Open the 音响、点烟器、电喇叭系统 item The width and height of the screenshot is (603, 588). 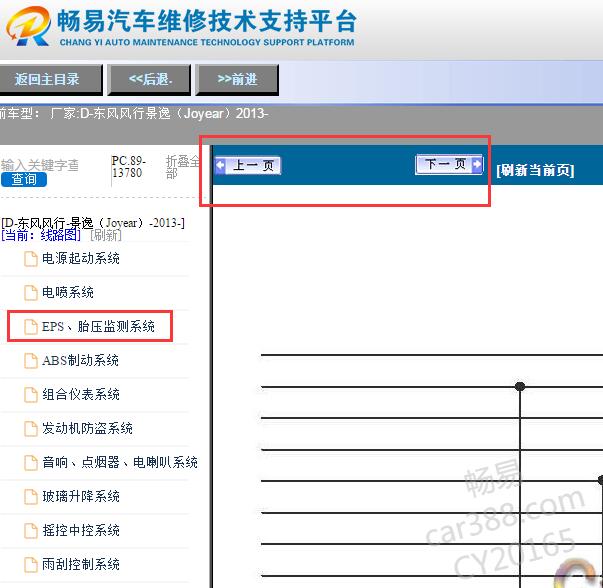point(120,462)
